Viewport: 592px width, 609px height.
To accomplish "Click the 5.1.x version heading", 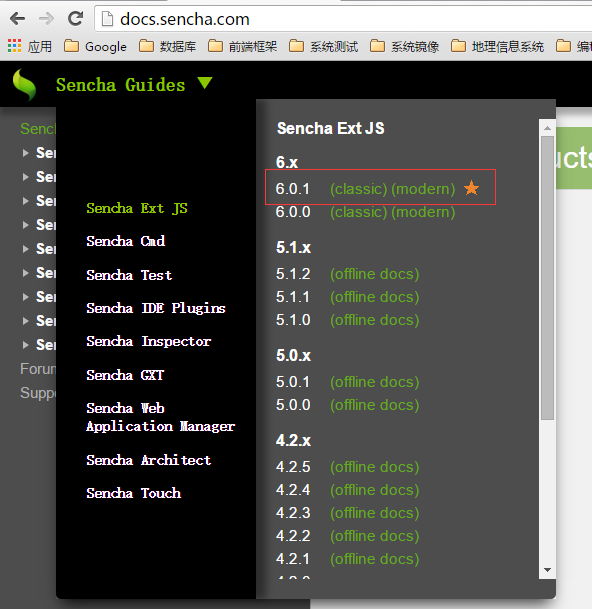I will [294, 247].
